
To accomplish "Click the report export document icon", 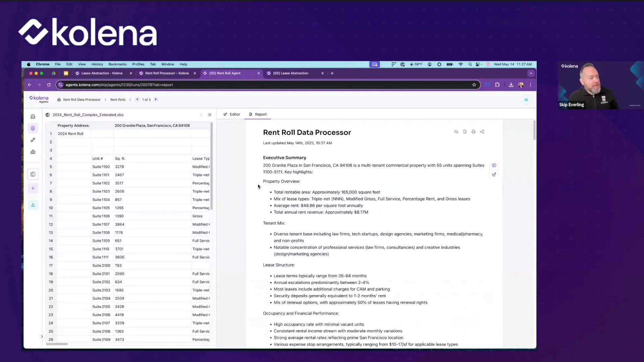I will click(465, 132).
